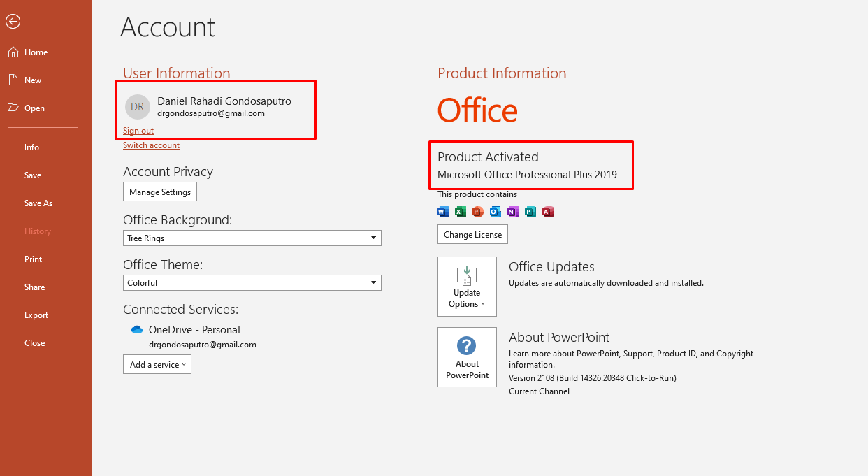Click the Excel app icon
The height and width of the screenshot is (476, 868).
(461, 212)
